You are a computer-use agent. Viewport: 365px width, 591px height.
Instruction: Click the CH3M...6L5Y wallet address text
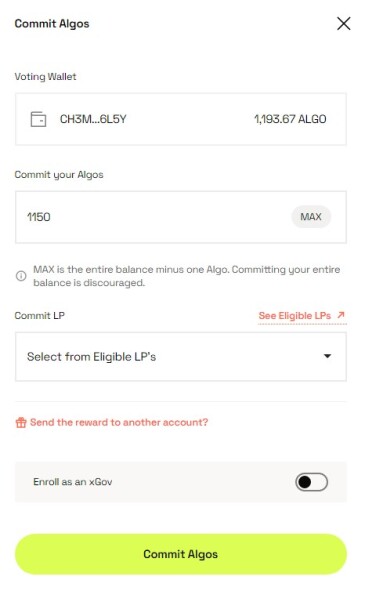93,119
